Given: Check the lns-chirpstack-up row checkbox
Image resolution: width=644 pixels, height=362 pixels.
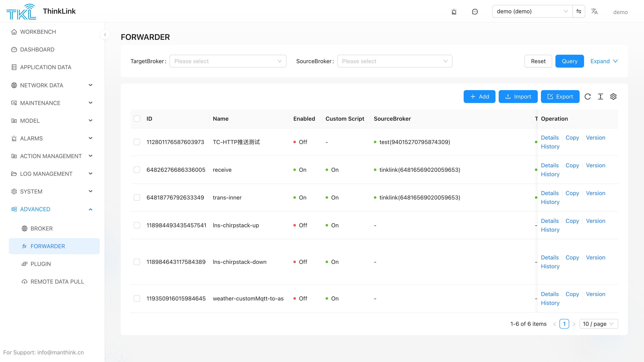Looking at the screenshot, I should pyautogui.click(x=137, y=225).
